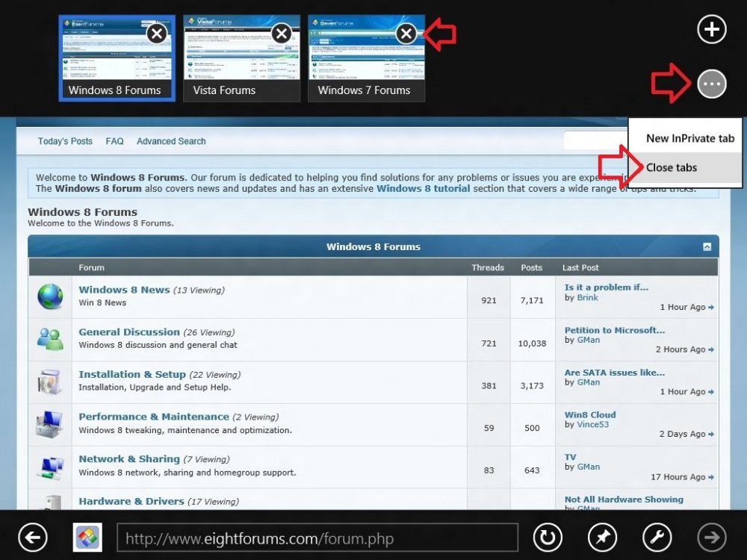Focus the eightforums.com address bar

coord(317,538)
